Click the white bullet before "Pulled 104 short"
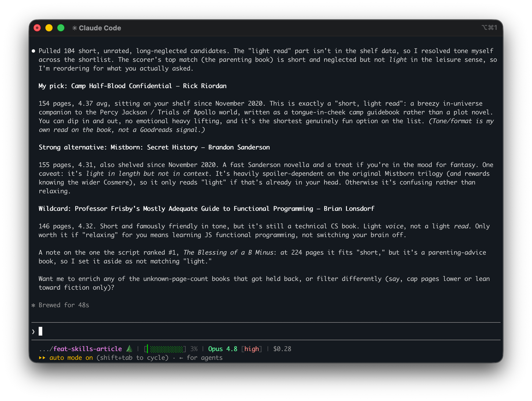The image size is (532, 401). coord(34,51)
